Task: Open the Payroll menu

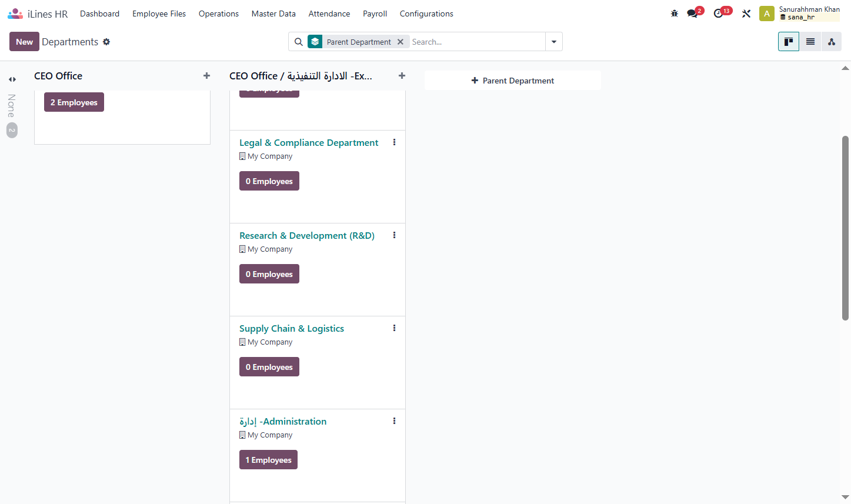Action: pyautogui.click(x=375, y=14)
